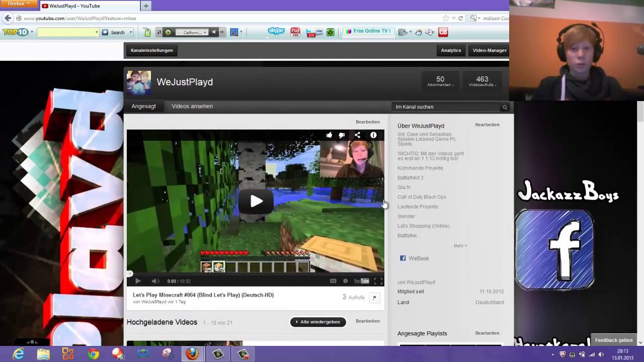This screenshot has height=362, width=644.
Task: Enter fullscreen mode in the video player
Action: pos(378,281)
